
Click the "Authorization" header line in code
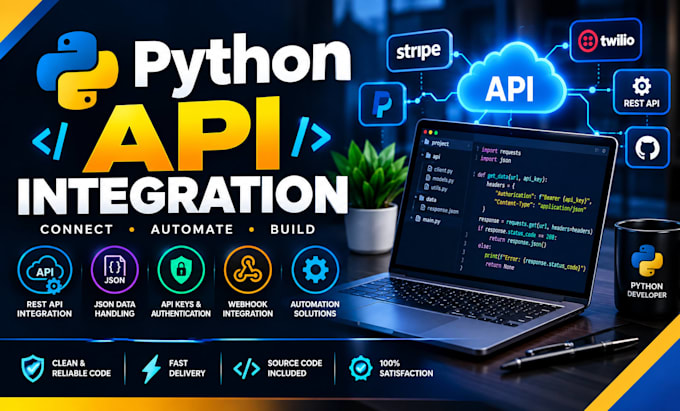click(543, 197)
